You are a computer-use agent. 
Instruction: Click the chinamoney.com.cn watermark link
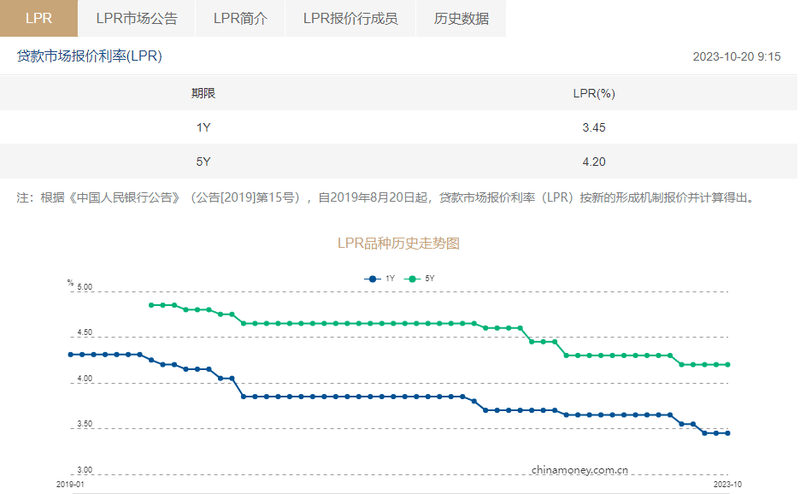click(x=580, y=470)
